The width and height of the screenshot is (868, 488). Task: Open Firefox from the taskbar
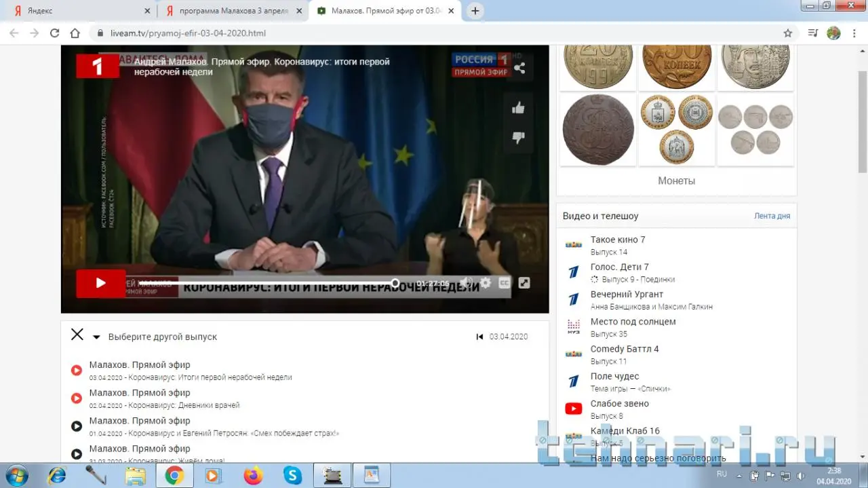(x=253, y=476)
